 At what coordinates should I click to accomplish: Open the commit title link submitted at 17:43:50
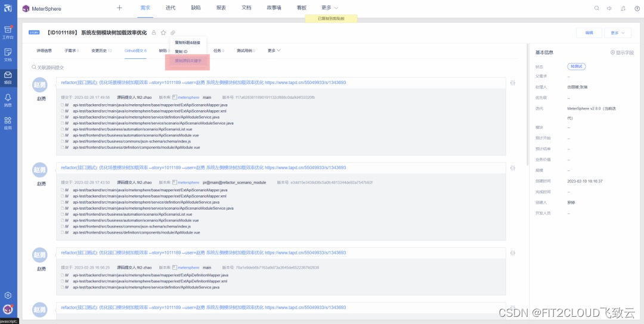coord(203,168)
